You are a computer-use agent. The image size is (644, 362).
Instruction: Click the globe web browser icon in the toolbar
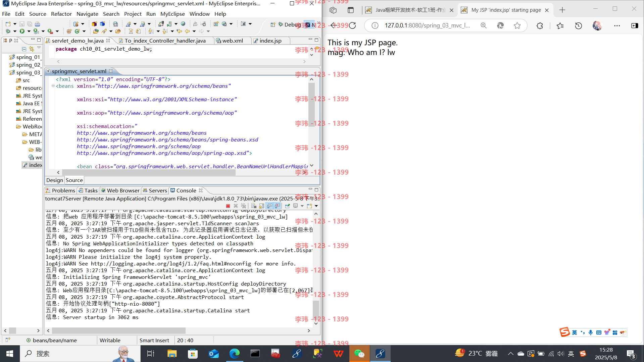(x=183, y=24)
